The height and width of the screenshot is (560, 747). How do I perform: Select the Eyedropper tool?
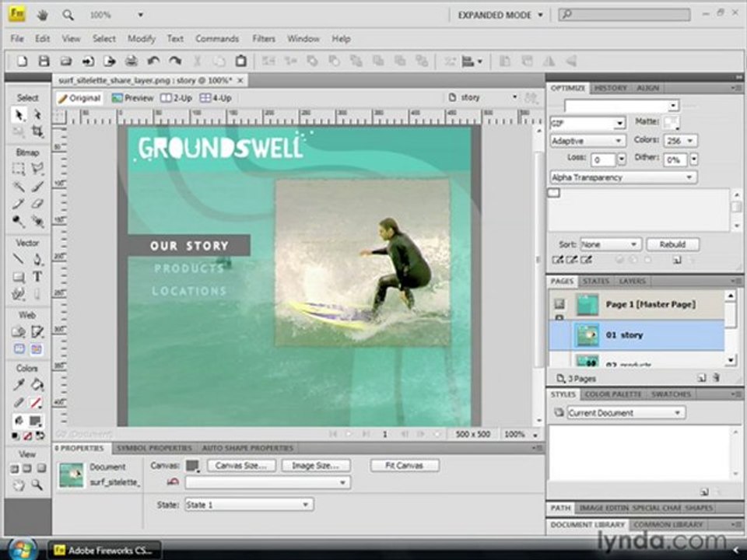coord(19,385)
